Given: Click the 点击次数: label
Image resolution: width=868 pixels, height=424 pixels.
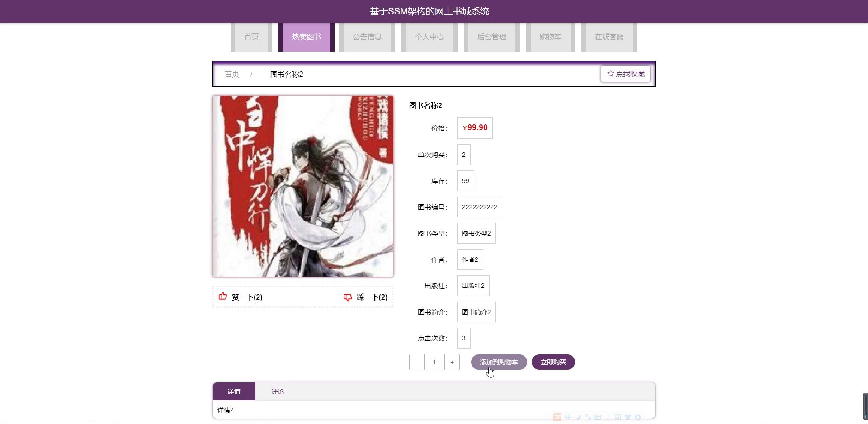Looking at the screenshot, I should [x=433, y=339].
